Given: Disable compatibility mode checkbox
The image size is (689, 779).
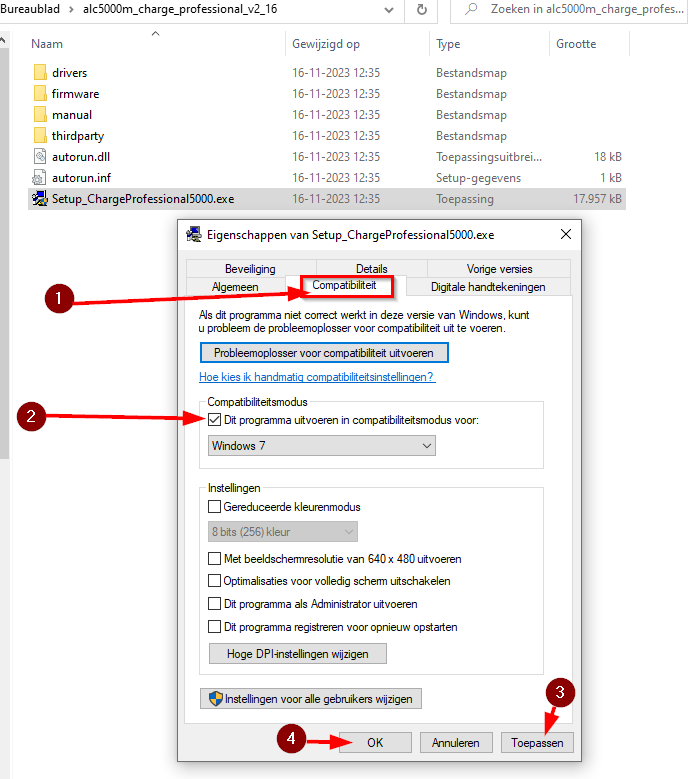Looking at the screenshot, I should [x=215, y=420].
